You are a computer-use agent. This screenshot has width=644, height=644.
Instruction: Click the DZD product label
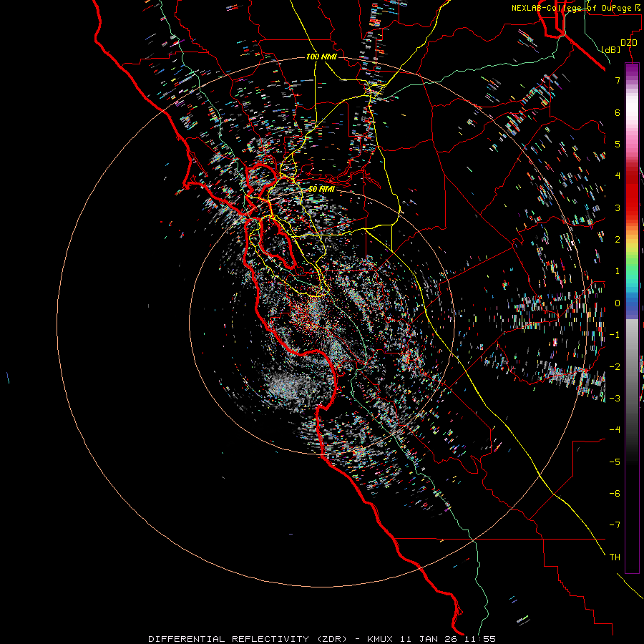(x=629, y=43)
